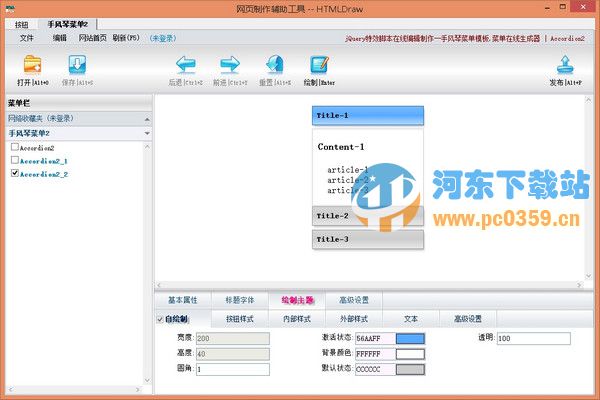Switch to the 按钮 tab
The height and width of the screenshot is (400, 600).
(21, 25)
